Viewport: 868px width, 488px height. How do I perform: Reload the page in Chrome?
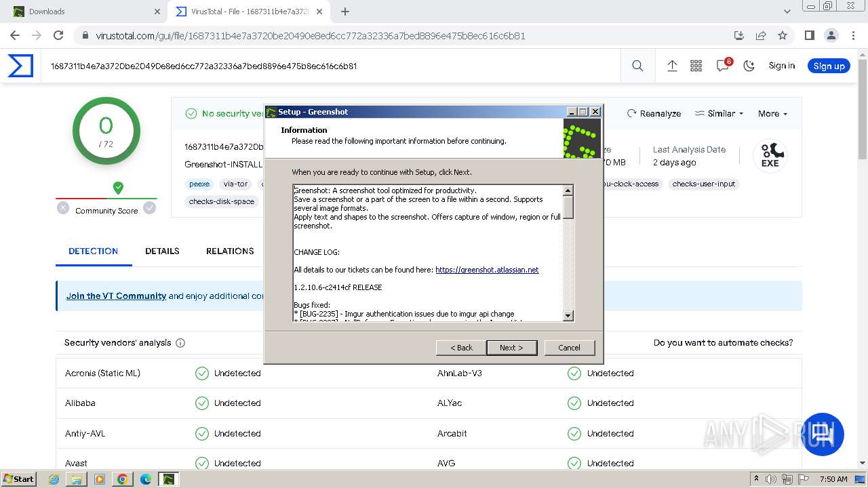58,36
